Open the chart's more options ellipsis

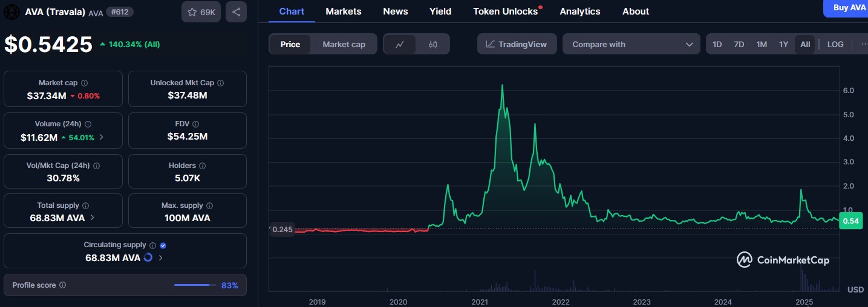pyautogui.click(x=863, y=44)
